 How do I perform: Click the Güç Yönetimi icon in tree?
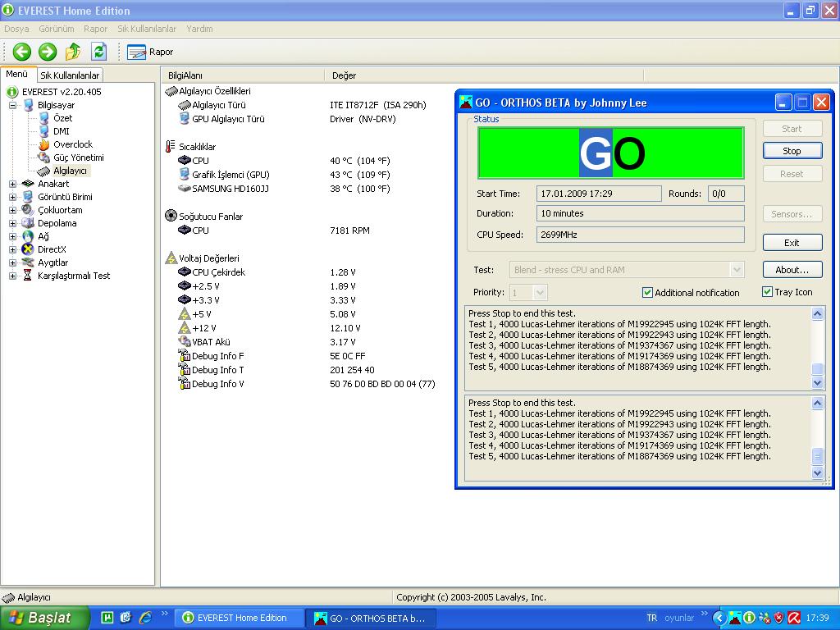[x=44, y=157]
